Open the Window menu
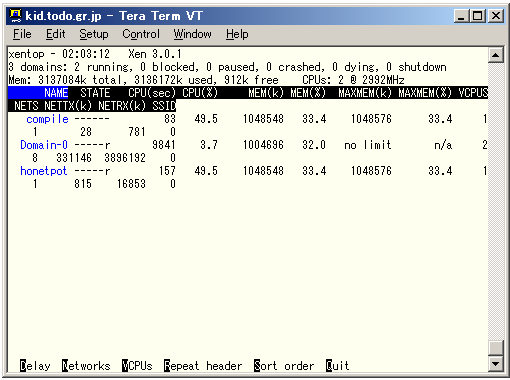 coord(192,34)
